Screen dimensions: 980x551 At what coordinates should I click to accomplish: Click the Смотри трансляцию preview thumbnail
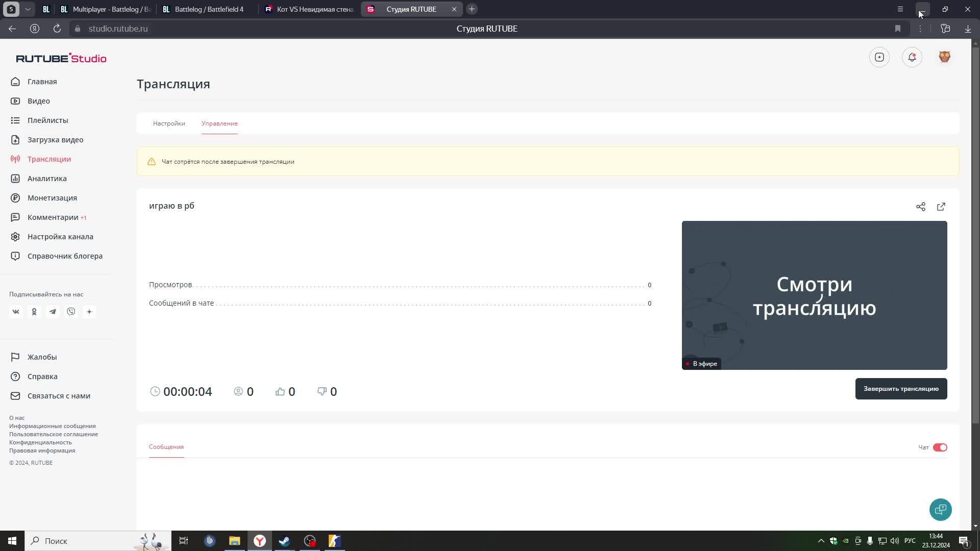pos(814,295)
